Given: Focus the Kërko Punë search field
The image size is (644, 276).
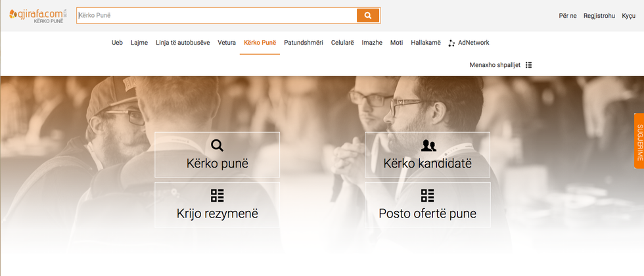Looking at the screenshot, I should pyautogui.click(x=216, y=16).
